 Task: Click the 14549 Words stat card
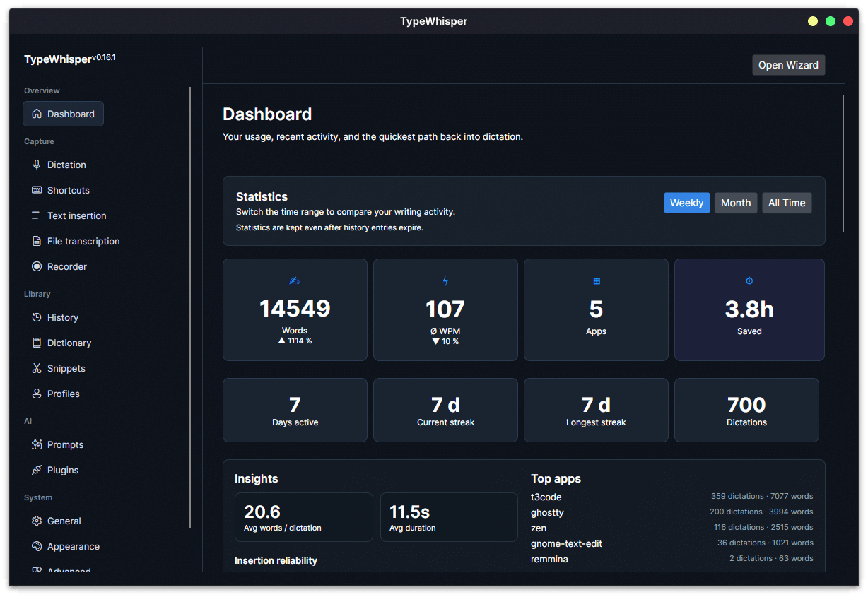295,309
